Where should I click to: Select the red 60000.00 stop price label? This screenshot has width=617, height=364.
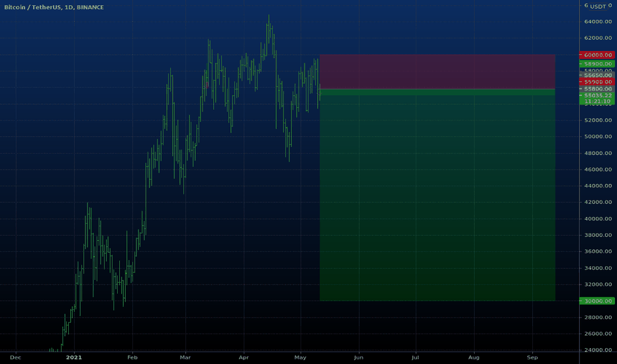click(597, 55)
